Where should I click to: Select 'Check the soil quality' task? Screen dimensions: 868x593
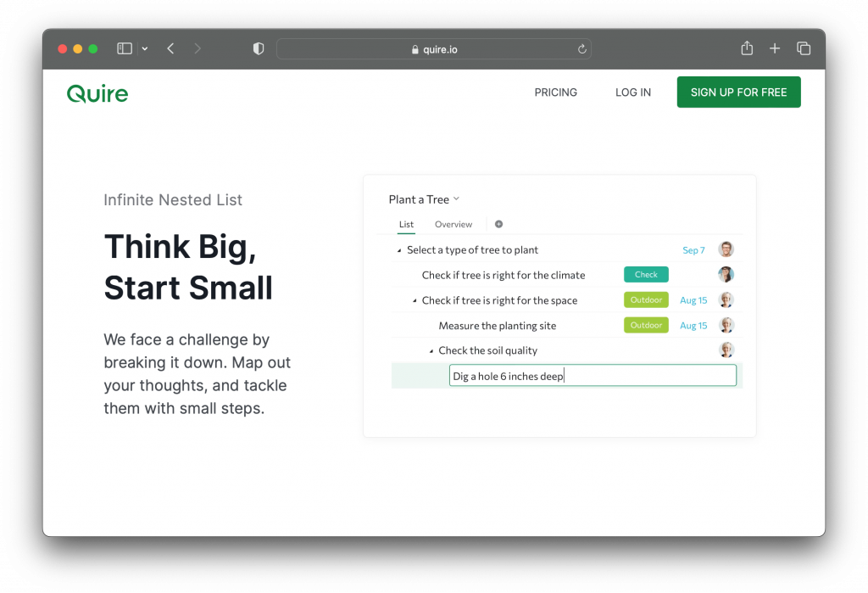coord(487,350)
